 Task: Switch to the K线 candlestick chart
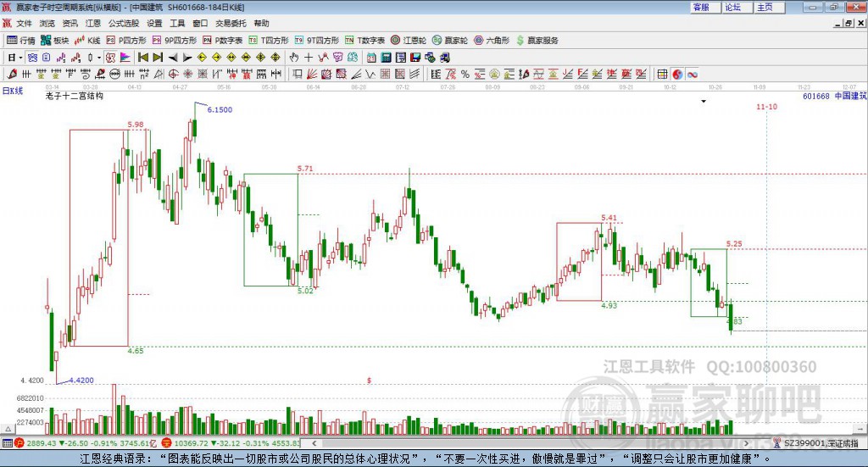coord(87,41)
